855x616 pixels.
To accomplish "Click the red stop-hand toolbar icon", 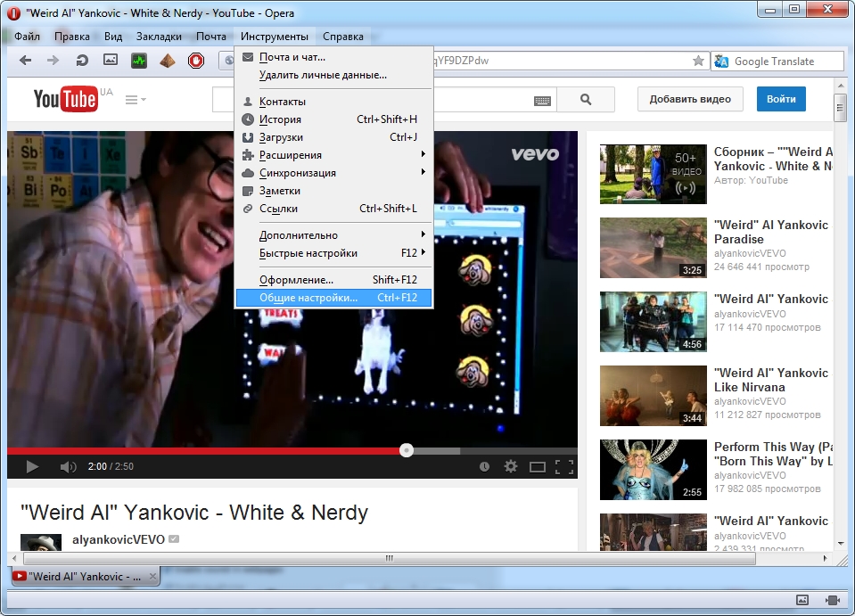I will tap(196, 61).
